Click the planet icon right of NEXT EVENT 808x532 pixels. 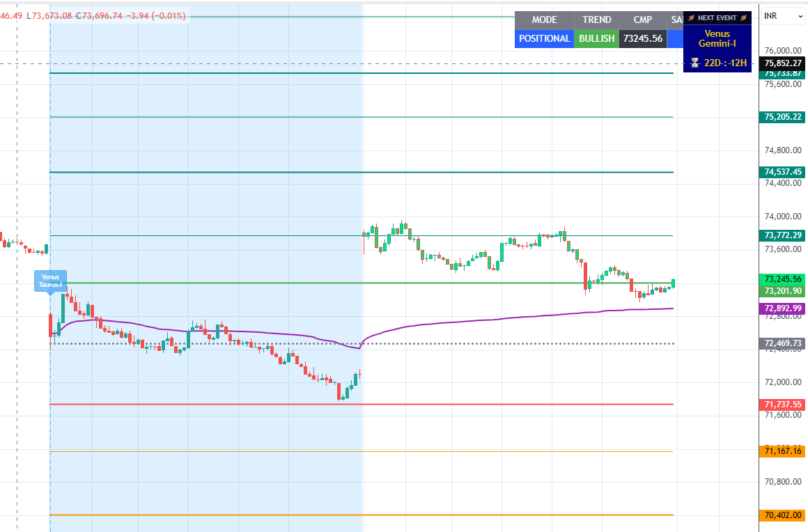[743, 18]
